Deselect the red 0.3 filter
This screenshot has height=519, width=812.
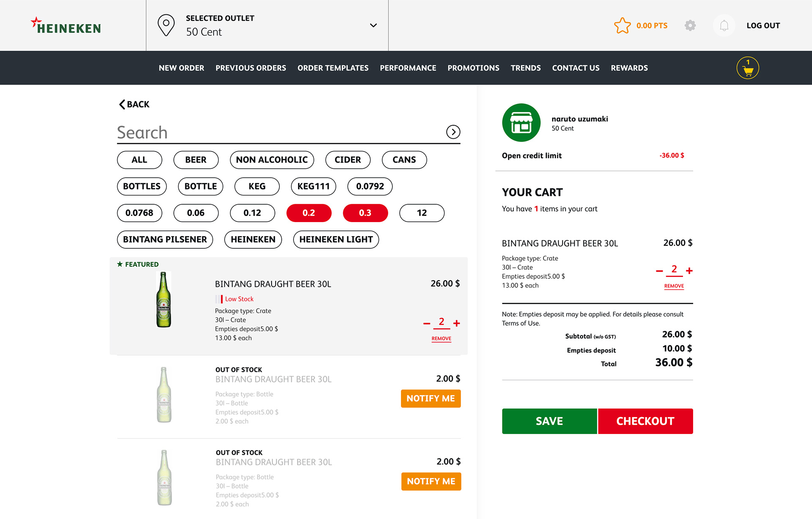click(365, 213)
